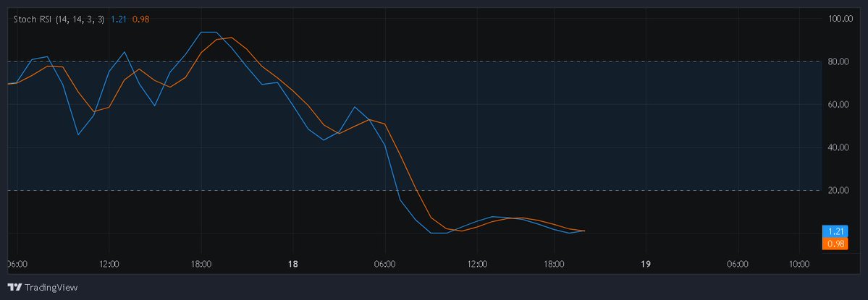Click the 100.00 scale value
This screenshot has width=868, height=300.
(840, 19)
